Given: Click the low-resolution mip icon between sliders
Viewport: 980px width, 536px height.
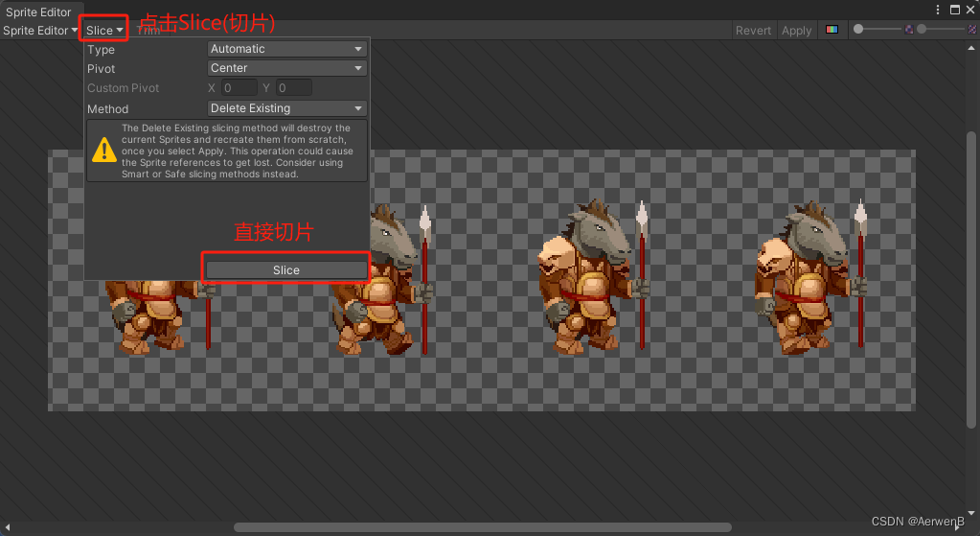Looking at the screenshot, I should click(x=909, y=30).
